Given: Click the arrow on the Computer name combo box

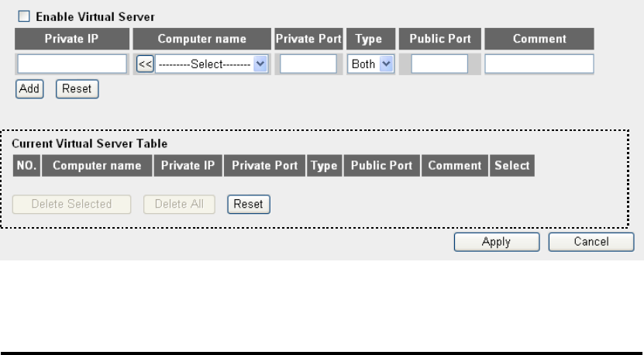Looking at the screenshot, I should [260, 64].
